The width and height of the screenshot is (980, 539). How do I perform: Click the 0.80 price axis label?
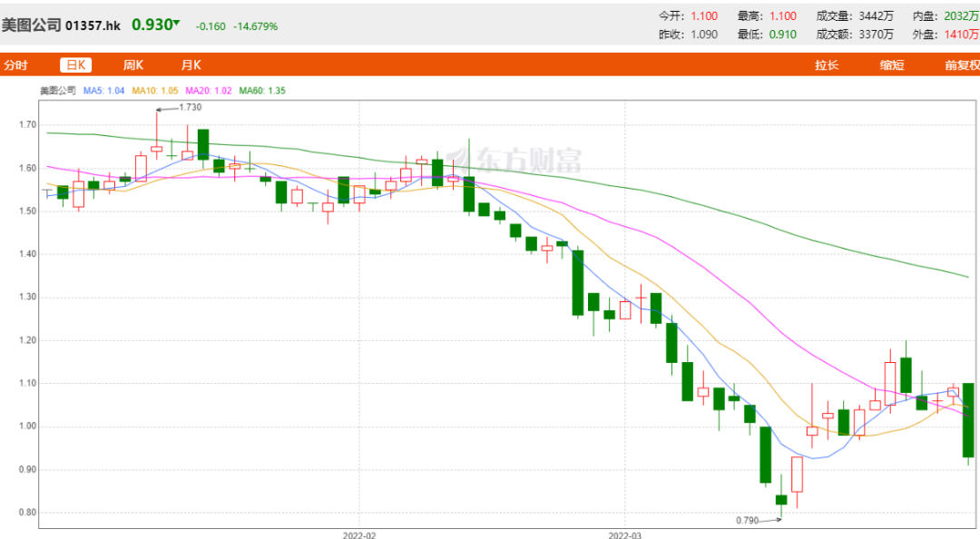(27, 513)
